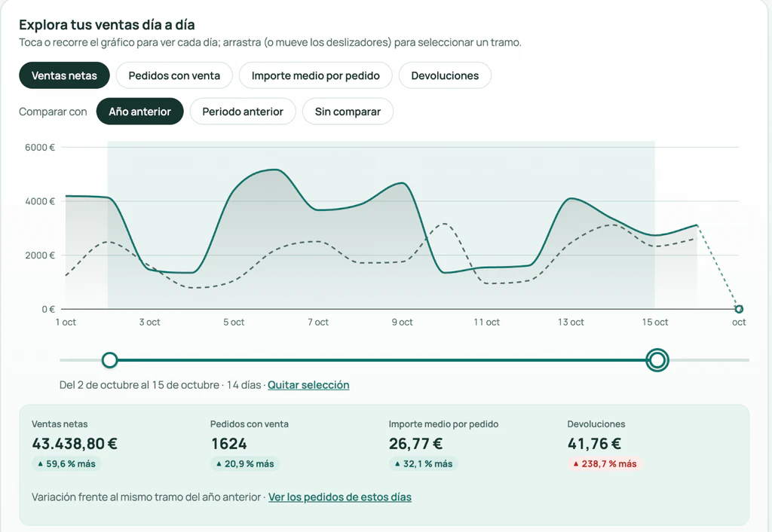Click the 15 oct axis label
Viewport: 772px width, 532px height.
[655, 322]
